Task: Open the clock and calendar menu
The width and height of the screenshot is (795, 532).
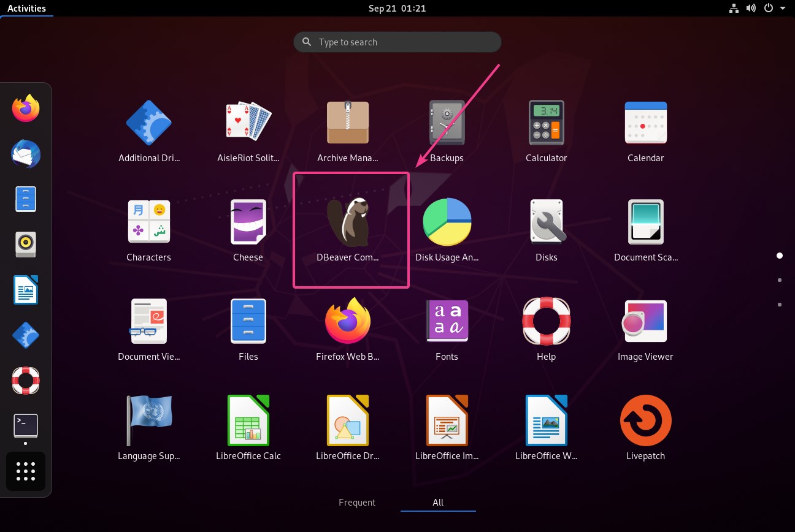Action: 397,9
